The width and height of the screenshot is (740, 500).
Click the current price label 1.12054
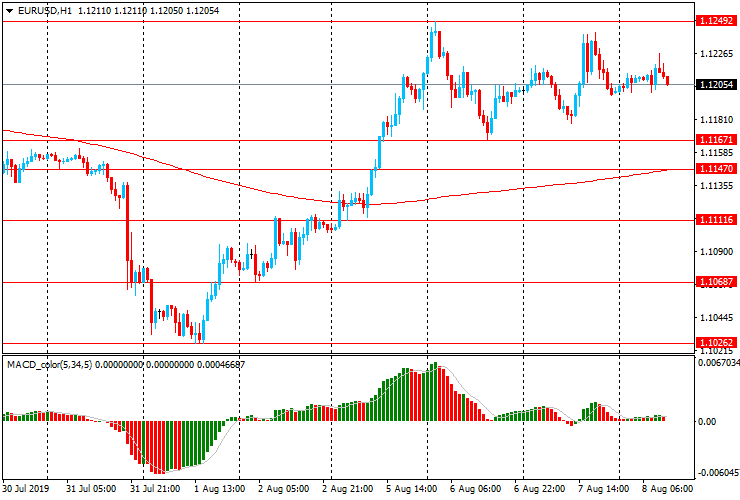point(716,85)
